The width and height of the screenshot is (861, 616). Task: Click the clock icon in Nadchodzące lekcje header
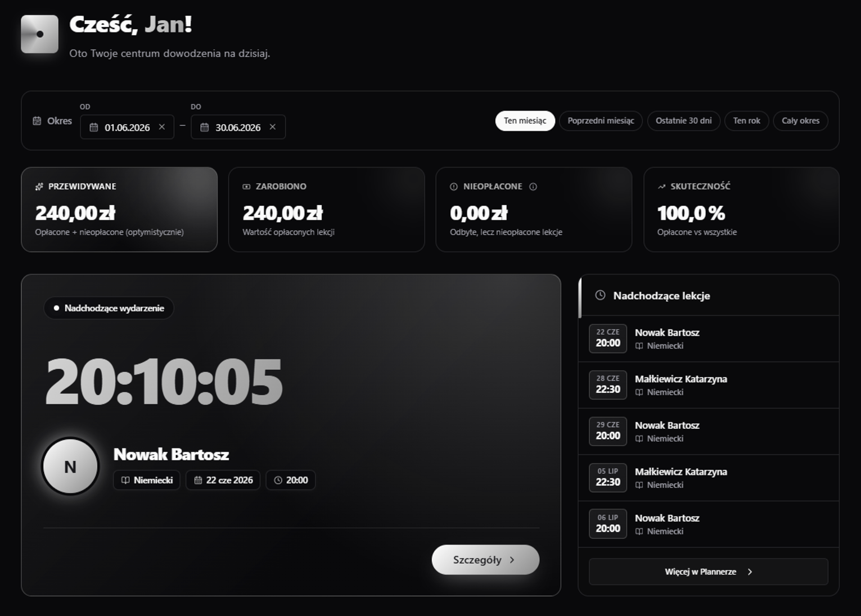600,295
